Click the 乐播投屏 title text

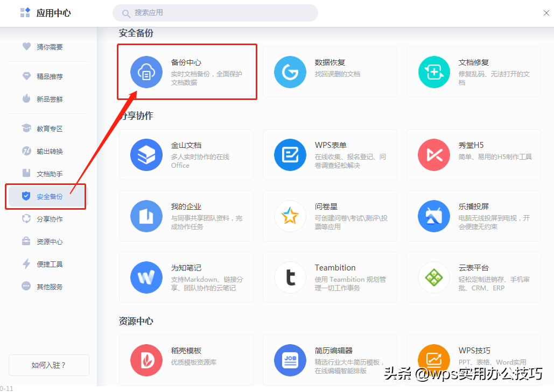[x=474, y=207]
